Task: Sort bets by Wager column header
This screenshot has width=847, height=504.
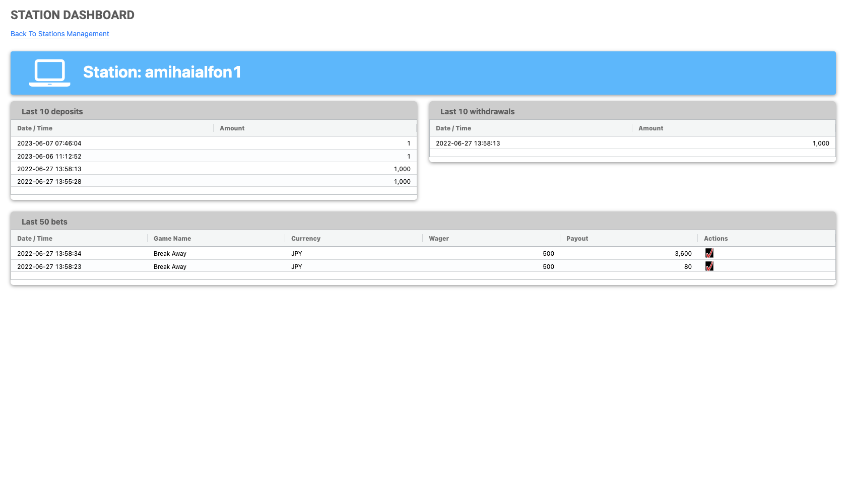Action: tap(438, 239)
